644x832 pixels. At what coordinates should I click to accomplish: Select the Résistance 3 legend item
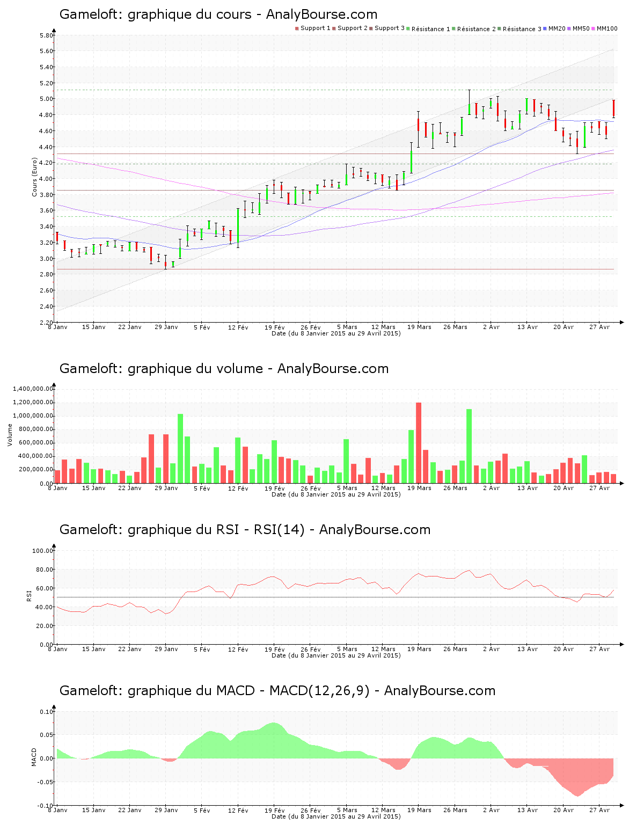point(522,29)
